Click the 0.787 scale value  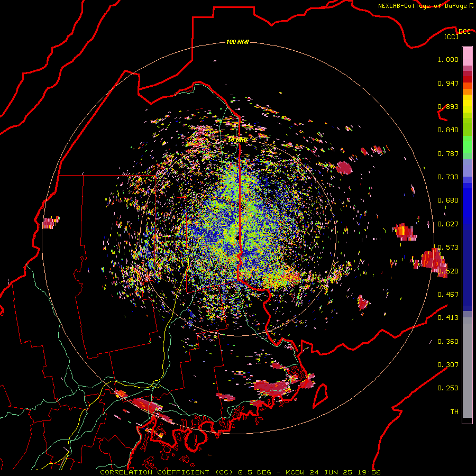tap(448, 153)
